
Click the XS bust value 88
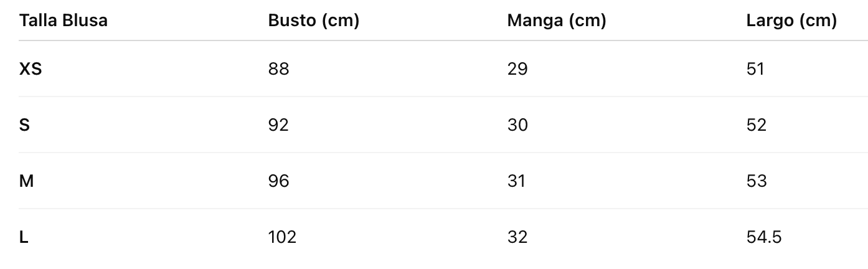click(279, 68)
